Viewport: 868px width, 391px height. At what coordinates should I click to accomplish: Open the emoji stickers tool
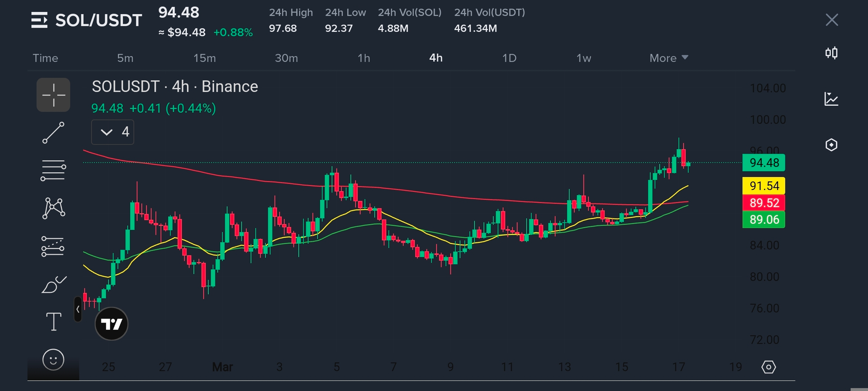click(x=54, y=360)
